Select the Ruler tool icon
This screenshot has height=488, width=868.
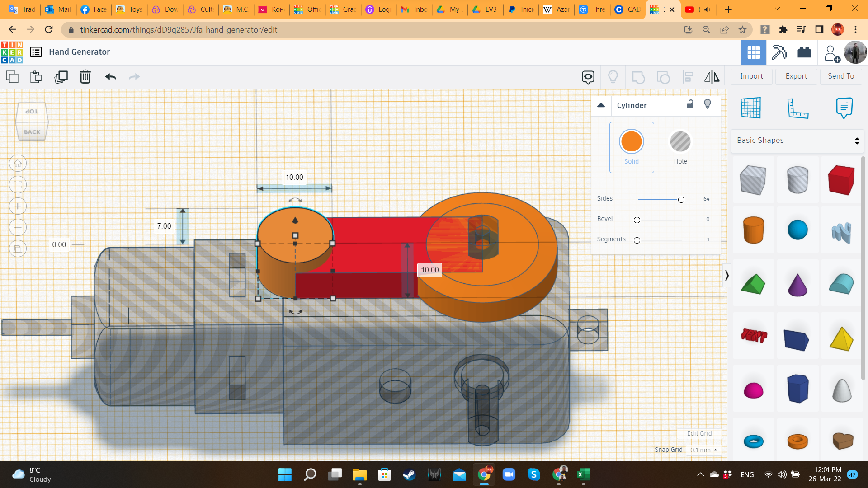[797, 108]
